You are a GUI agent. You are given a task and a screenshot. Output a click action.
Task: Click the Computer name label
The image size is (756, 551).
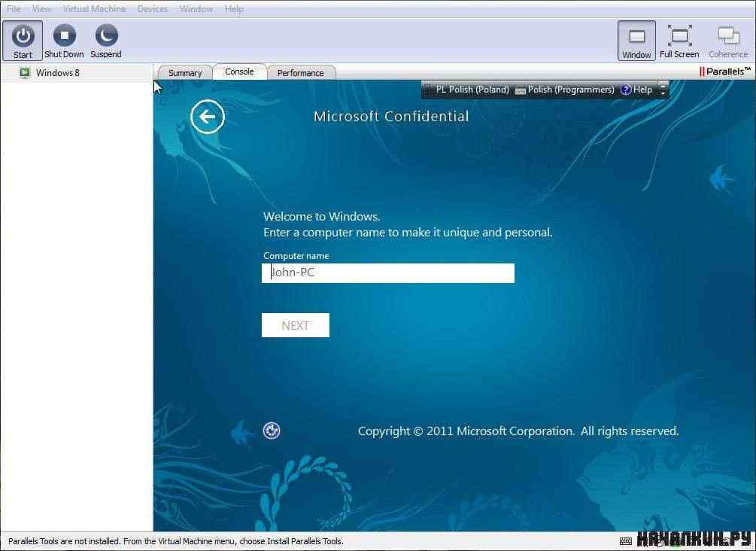pyautogui.click(x=296, y=256)
